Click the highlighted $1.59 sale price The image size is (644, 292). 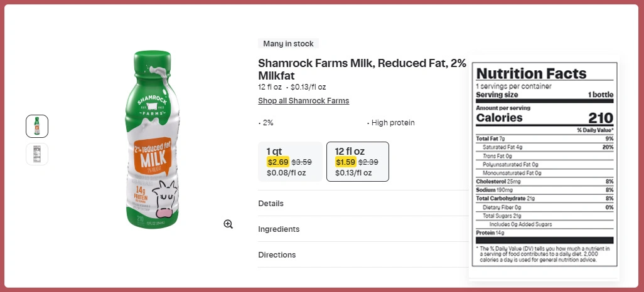coord(346,162)
